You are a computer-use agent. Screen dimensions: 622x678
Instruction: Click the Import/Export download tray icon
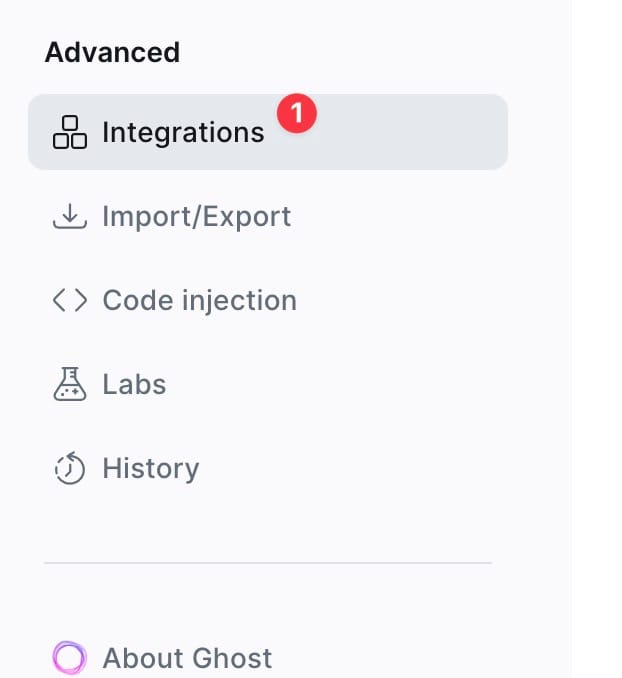(69, 216)
